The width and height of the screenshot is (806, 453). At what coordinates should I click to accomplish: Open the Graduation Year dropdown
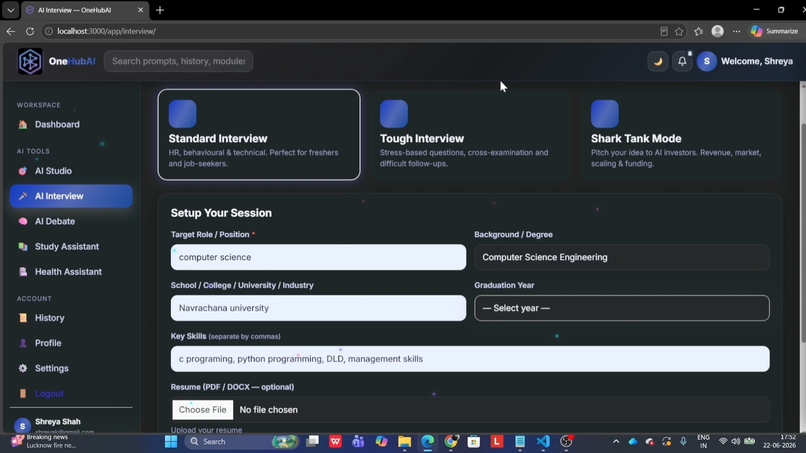pos(621,308)
